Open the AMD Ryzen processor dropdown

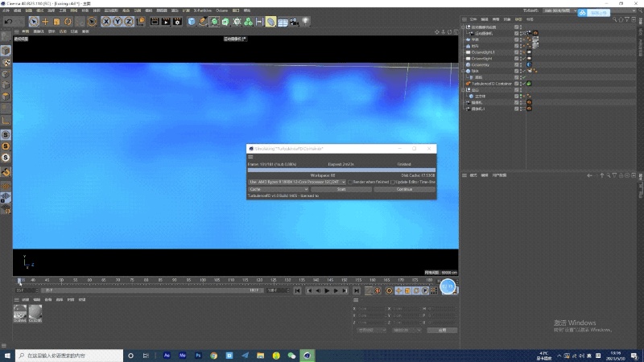point(297,182)
